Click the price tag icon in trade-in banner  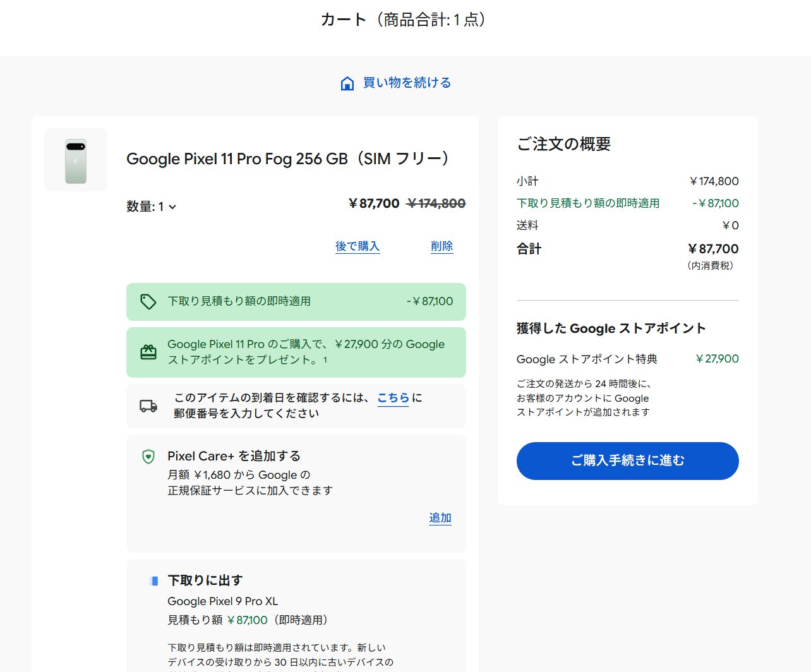click(148, 302)
